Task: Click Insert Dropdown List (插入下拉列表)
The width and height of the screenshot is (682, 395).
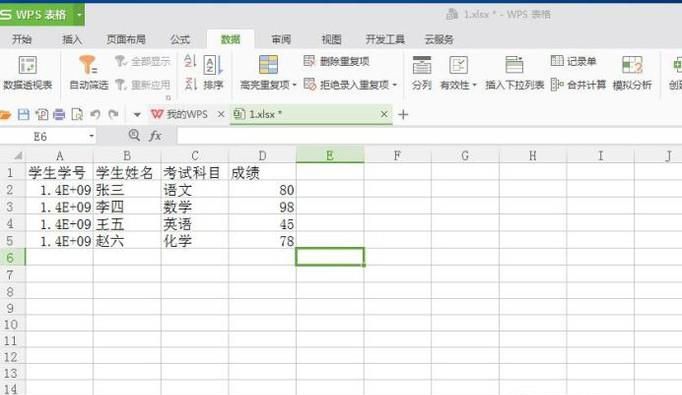Action: point(515,73)
